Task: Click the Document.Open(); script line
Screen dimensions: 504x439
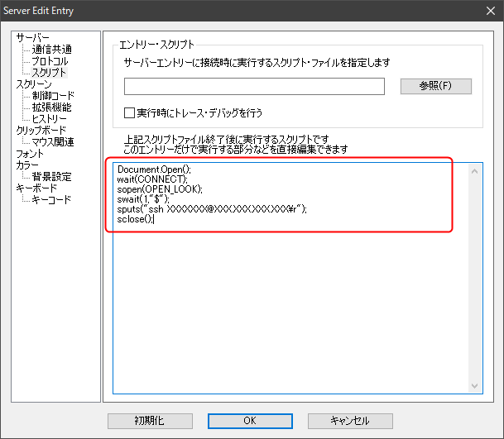Action: (x=154, y=169)
